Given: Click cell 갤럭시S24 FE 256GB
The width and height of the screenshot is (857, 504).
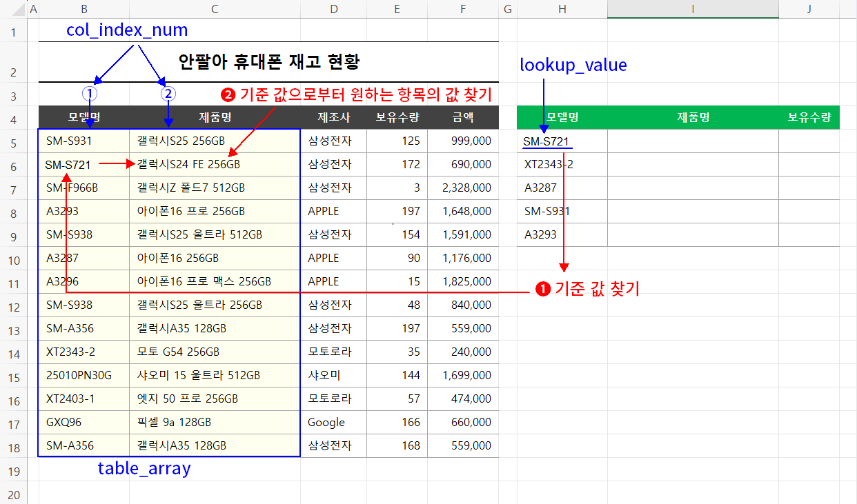Looking at the screenshot, I should (x=215, y=165).
